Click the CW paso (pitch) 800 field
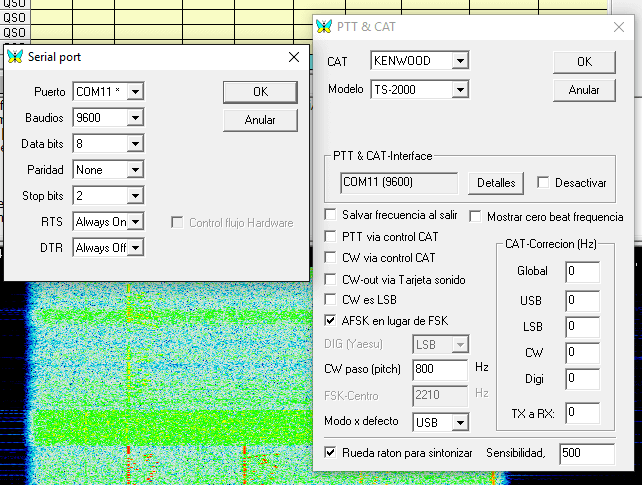 point(440,370)
